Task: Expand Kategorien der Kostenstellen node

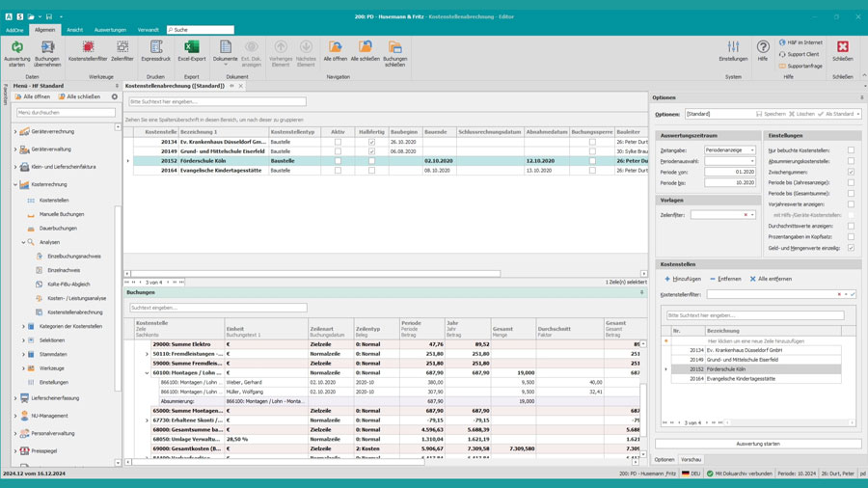Action: [23, 326]
